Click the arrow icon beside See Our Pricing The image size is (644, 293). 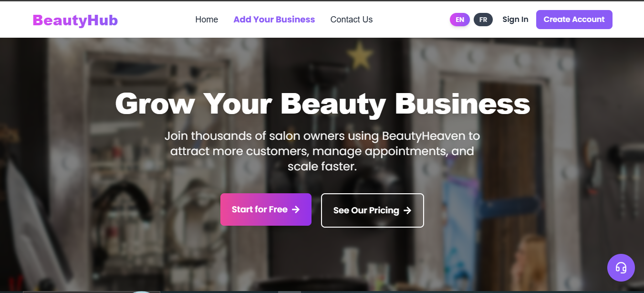point(407,210)
